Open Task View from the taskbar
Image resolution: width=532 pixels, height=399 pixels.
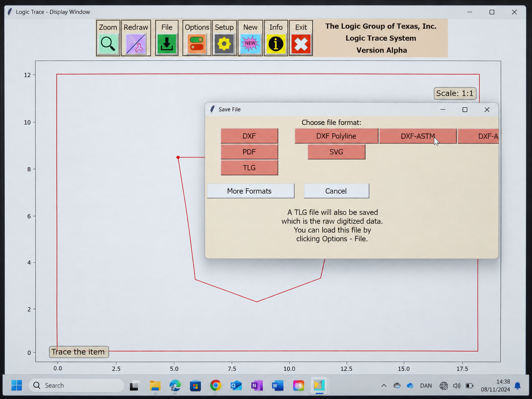click(x=134, y=385)
